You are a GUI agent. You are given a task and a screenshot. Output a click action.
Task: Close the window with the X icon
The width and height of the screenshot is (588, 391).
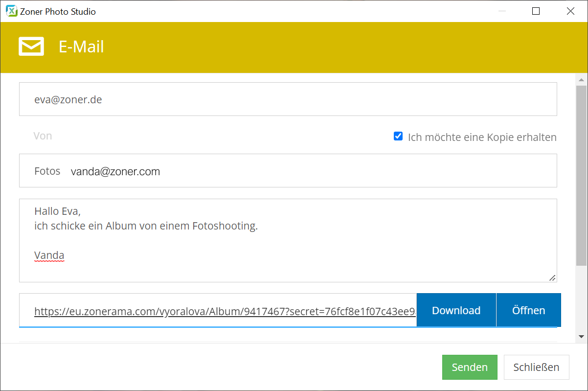(x=570, y=11)
